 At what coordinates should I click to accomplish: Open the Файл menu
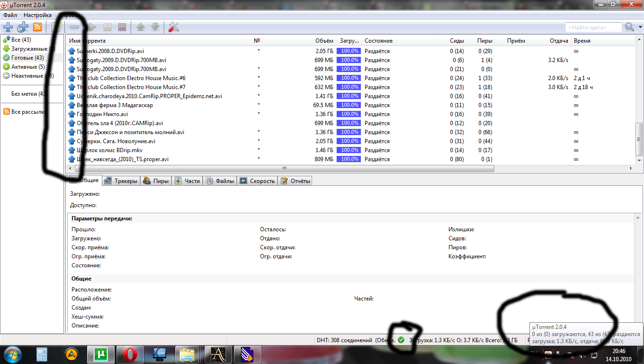10,15
